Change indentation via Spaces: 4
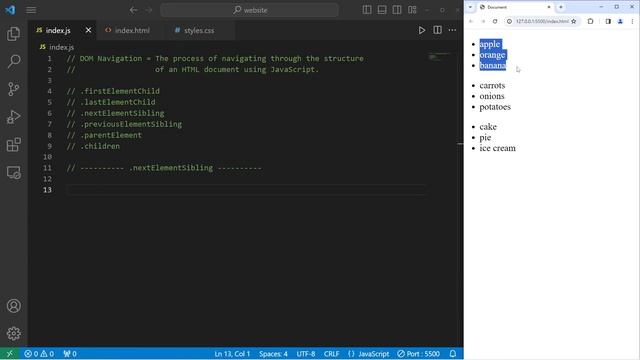The image size is (640, 360). point(273,353)
